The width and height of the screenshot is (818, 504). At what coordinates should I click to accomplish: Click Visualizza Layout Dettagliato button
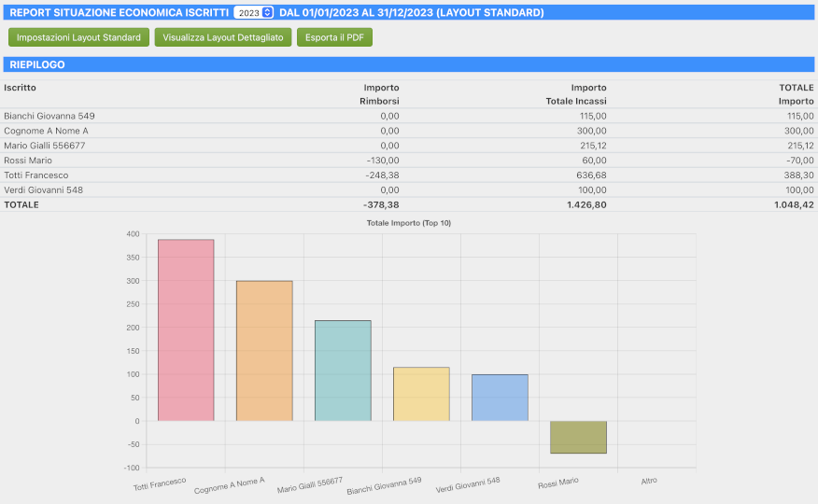223,37
